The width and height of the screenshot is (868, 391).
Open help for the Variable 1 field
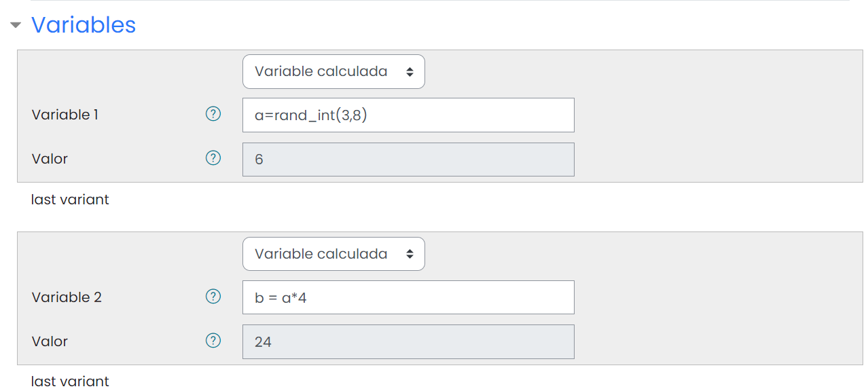213,114
